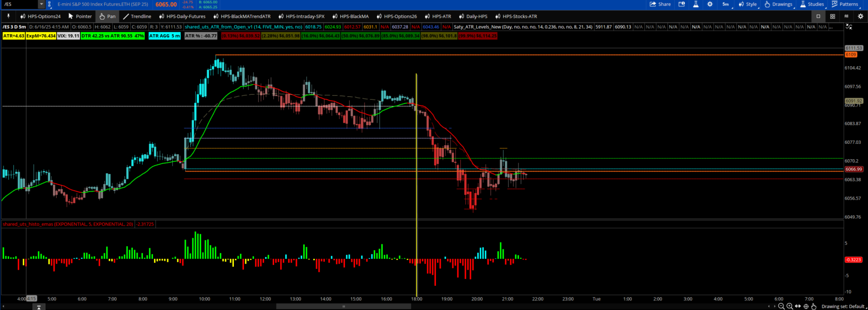Viewport: 868px width, 310px height.
Task: Expand the /ES symbol dropdown arrow
Action: 42,4
